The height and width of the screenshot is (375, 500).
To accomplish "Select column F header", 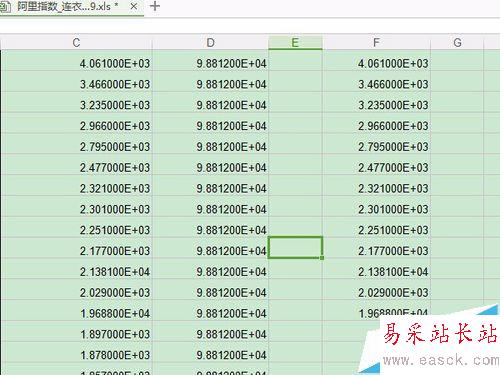I will click(376, 42).
